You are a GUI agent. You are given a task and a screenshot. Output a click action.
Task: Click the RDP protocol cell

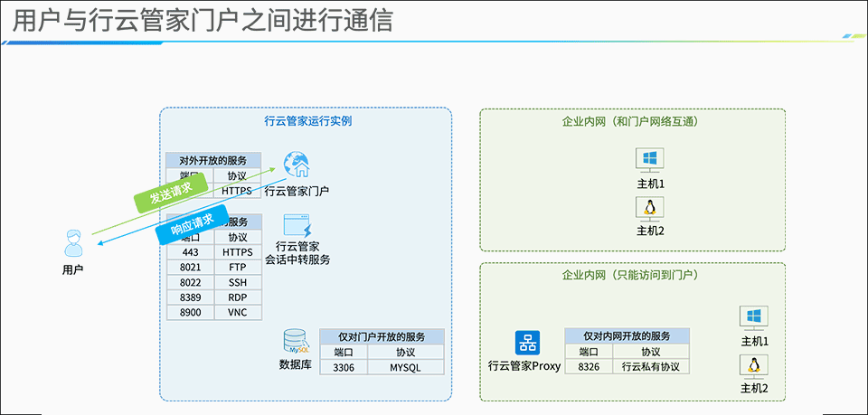tap(238, 297)
